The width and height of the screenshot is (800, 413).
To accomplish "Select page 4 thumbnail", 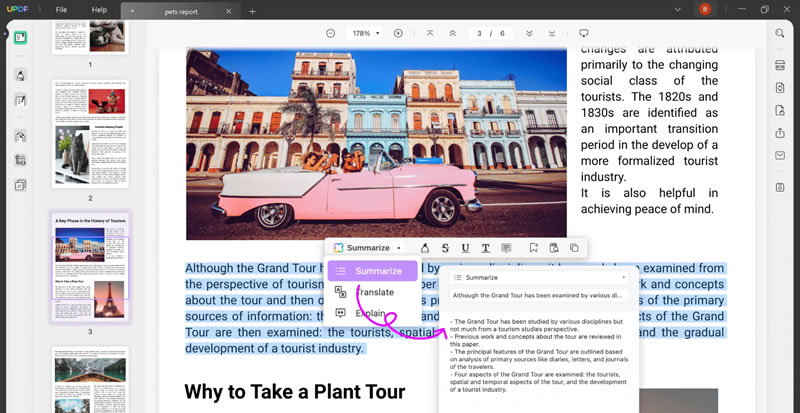I will click(90, 380).
